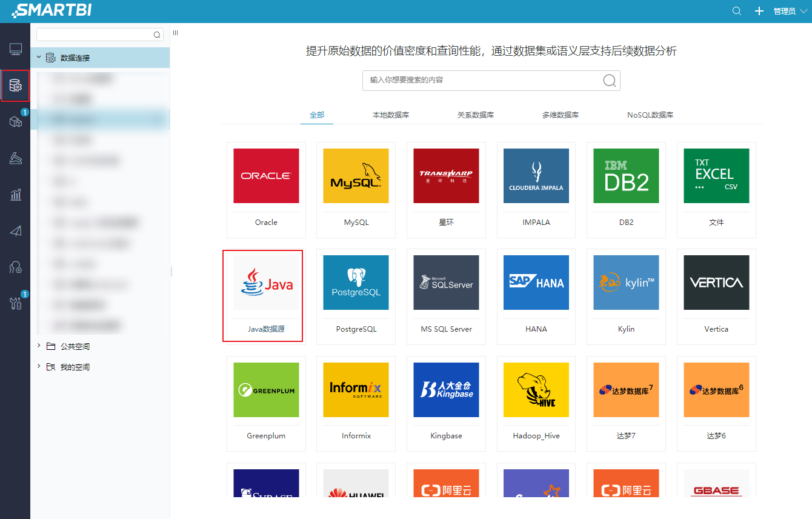Choose the IBM DB2 tile
Viewport: 812px width, 519px height.
click(x=627, y=190)
